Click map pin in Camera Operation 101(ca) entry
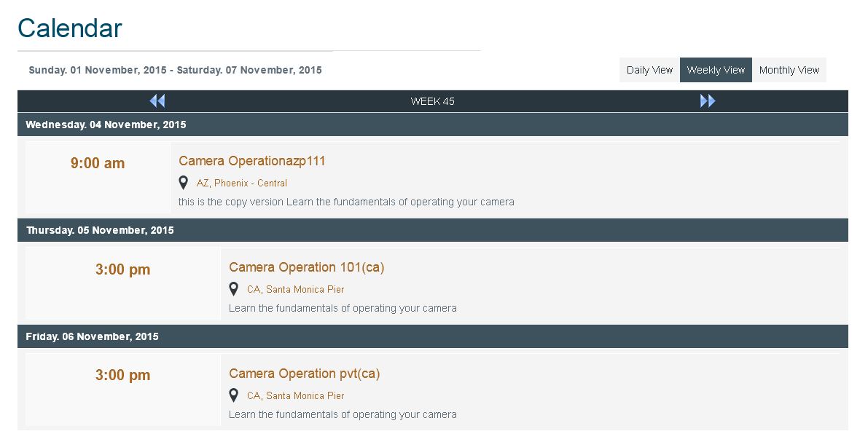The image size is (868, 442). click(234, 289)
